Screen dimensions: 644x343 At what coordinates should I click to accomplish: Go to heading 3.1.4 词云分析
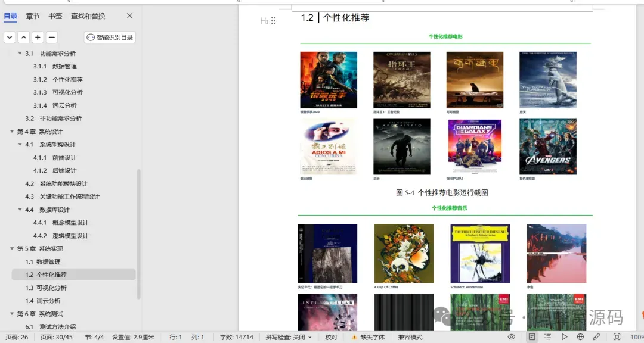55,105
